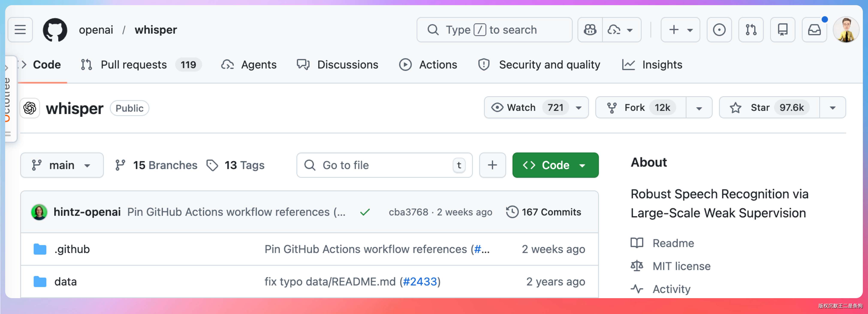The height and width of the screenshot is (314, 868).
Task: Click the GitHub Octocat logo
Action: 55,30
